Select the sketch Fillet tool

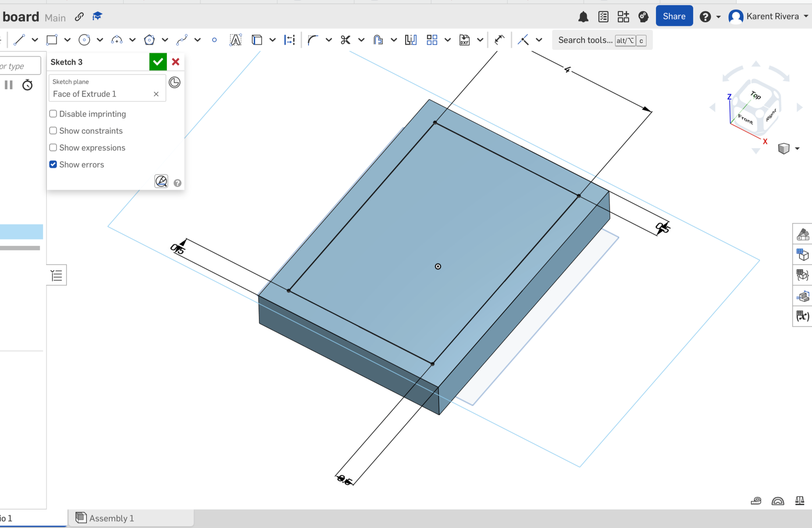click(313, 40)
